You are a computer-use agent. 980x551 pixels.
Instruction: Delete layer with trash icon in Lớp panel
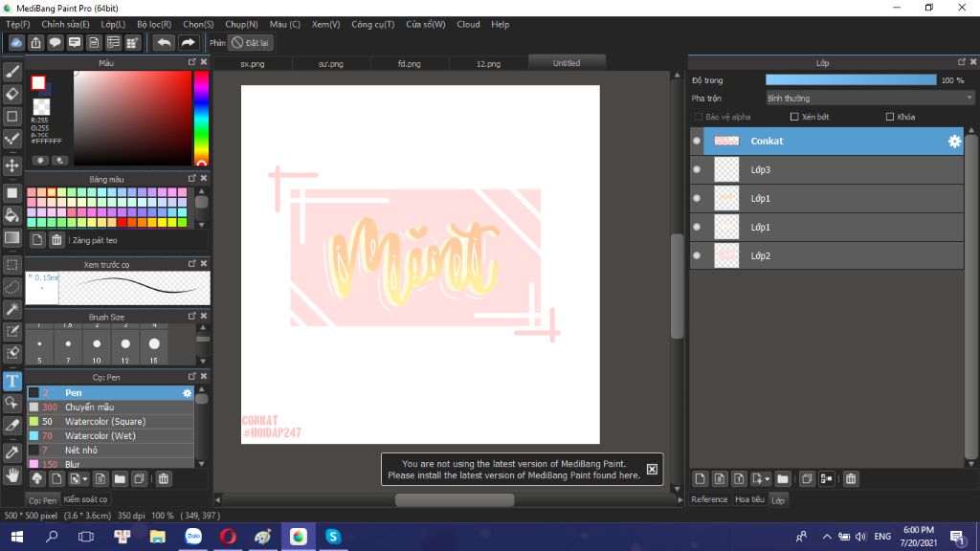click(x=851, y=479)
